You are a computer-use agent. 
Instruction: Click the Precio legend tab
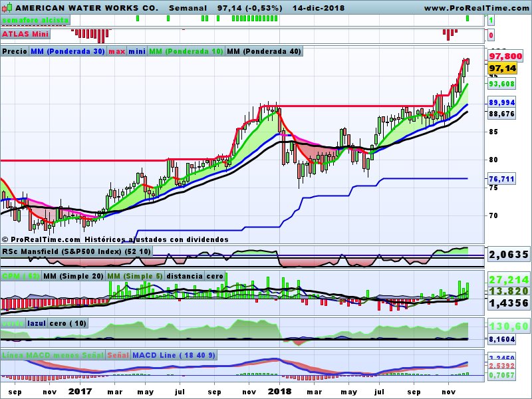(15, 51)
